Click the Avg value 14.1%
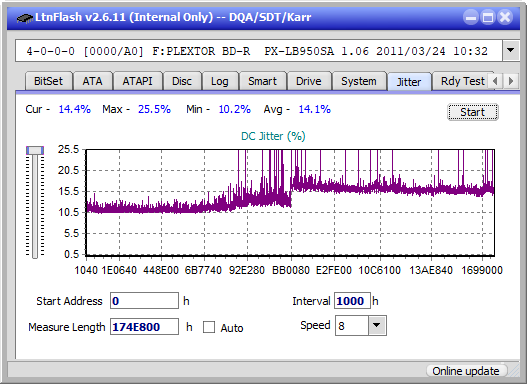 [315, 109]
